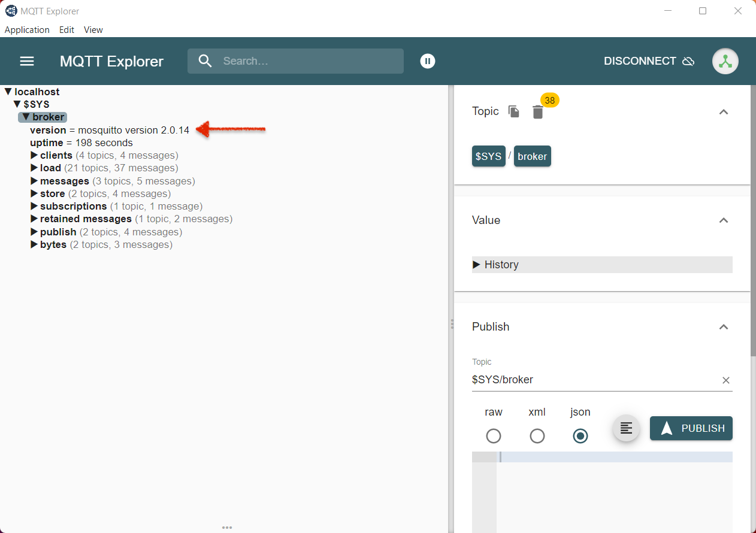This screenshot has height=533, width=756.
Task: Click the panel splitter drag handle
Action: click(x=452, y=324)
